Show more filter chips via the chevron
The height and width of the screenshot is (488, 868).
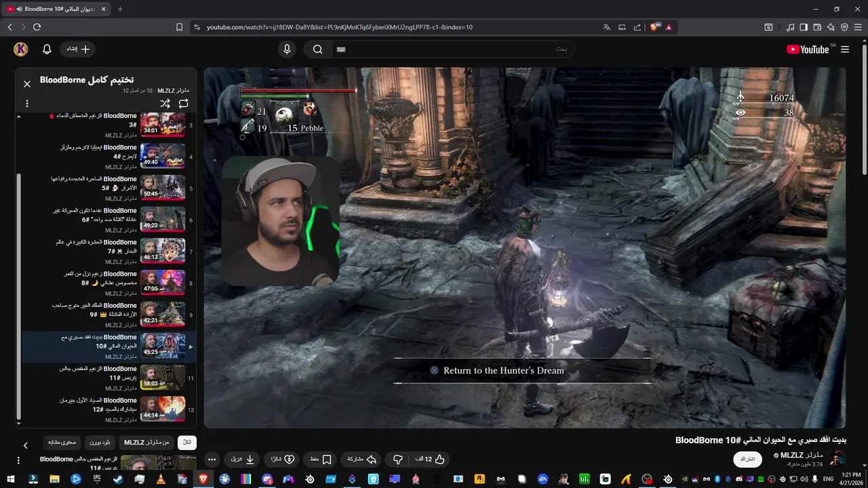pos(26,445)
